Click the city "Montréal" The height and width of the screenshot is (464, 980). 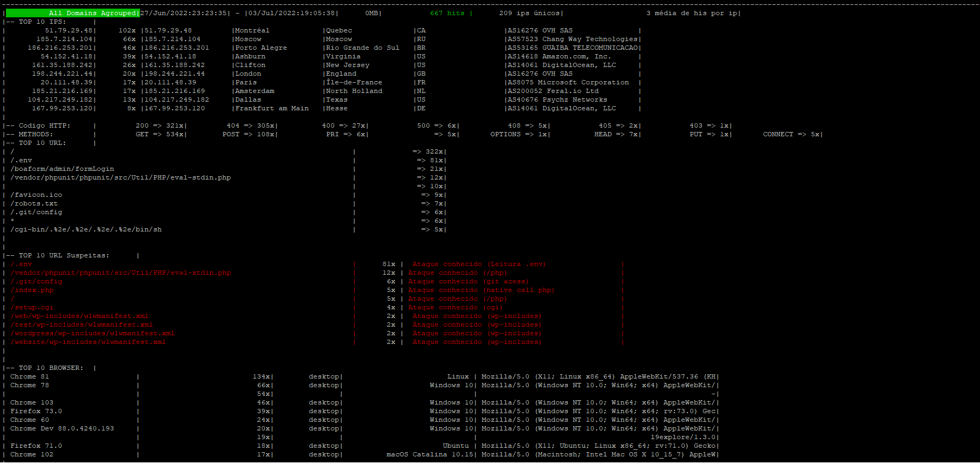(252, 30)
